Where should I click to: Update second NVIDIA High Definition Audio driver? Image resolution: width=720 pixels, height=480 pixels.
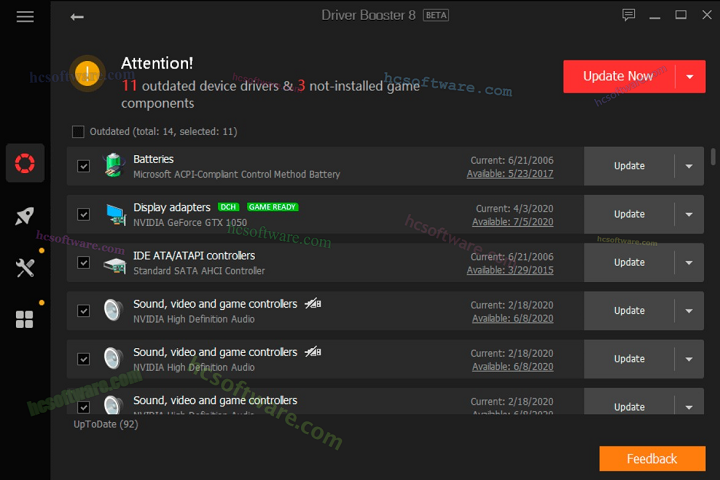629,359
